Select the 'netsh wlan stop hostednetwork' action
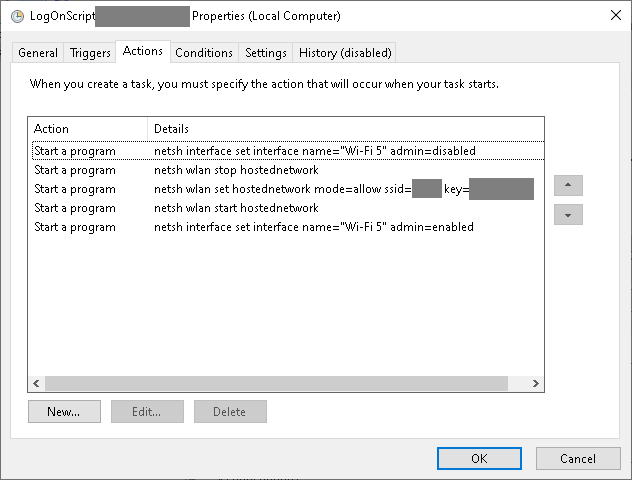The width and height of the screenshot is (632, 480). tap(285, 170)
